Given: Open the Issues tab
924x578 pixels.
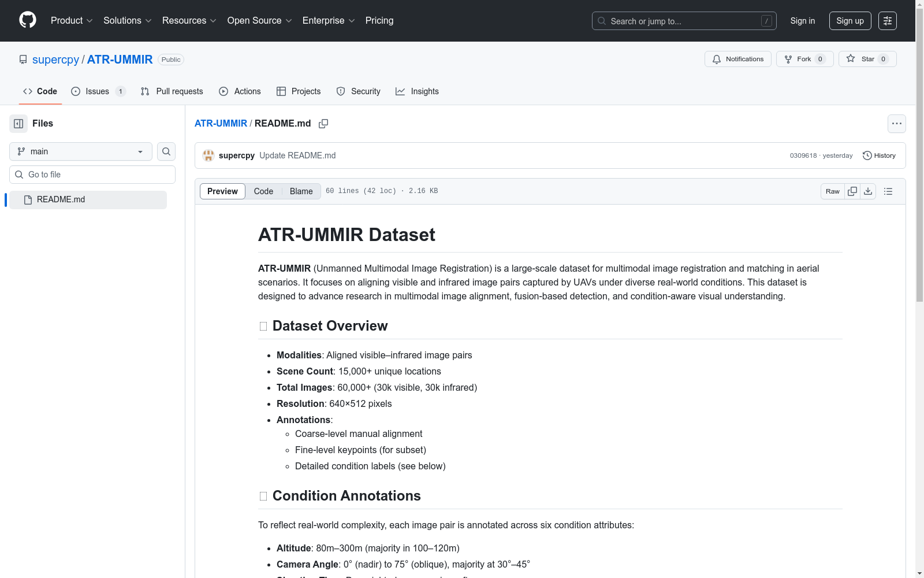Looking at the screenshot, I should [x=98, y=91].
